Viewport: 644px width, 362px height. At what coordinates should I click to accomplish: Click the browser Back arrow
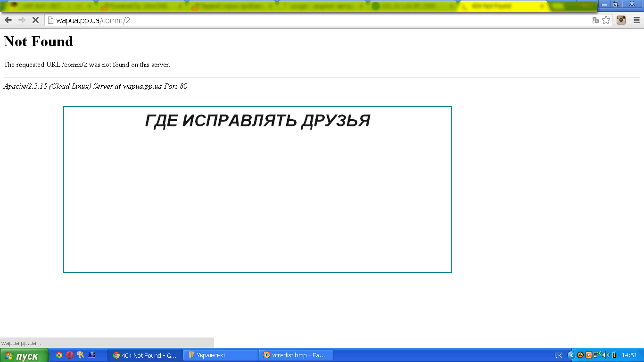[8, 20]
